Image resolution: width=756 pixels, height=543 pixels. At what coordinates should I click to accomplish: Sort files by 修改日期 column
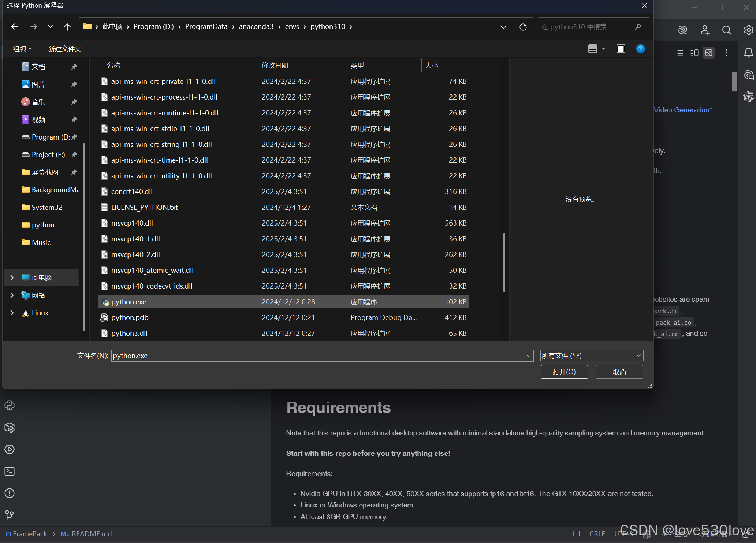tap(275, 66)
